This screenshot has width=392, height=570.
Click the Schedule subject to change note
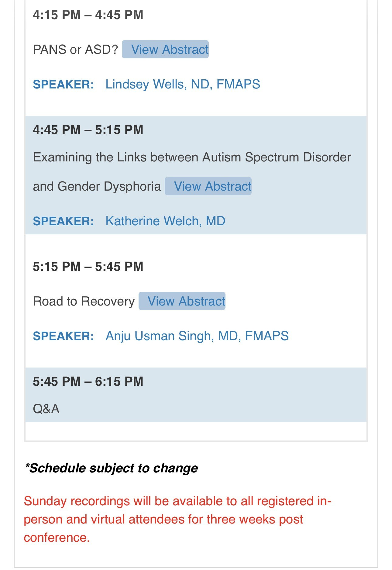(111, 468)
